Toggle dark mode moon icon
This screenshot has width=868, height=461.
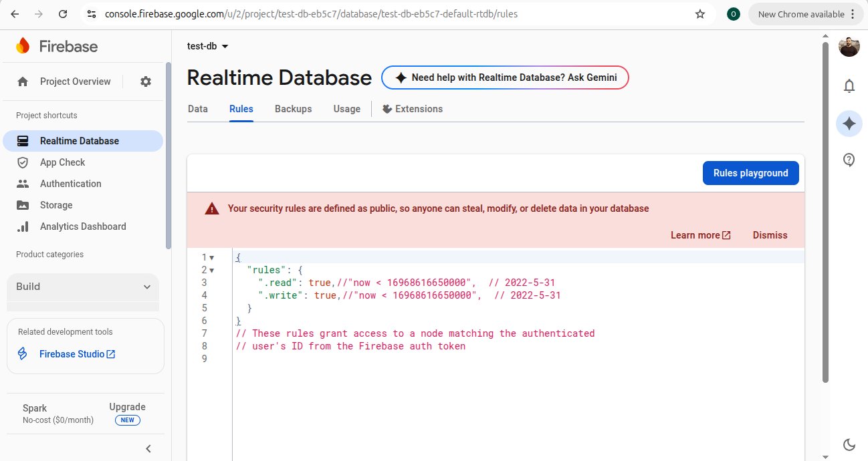849,445
